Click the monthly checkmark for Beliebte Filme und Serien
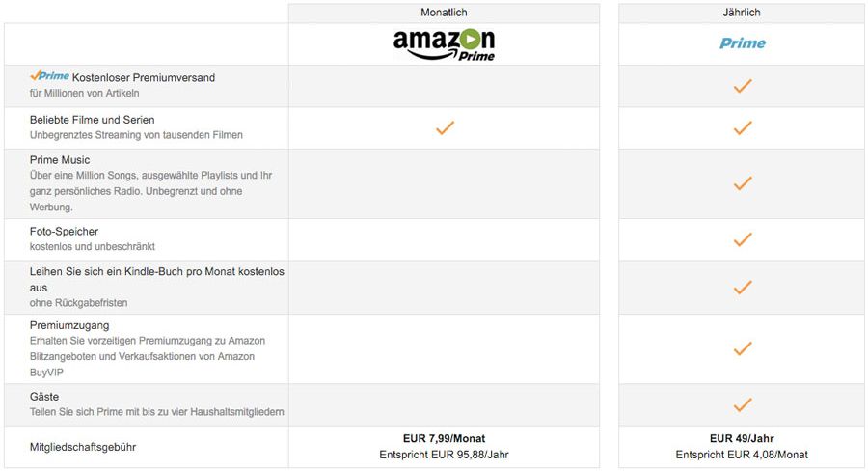The height and width of the screenshot is (471, 868). [x=445, y=128]
